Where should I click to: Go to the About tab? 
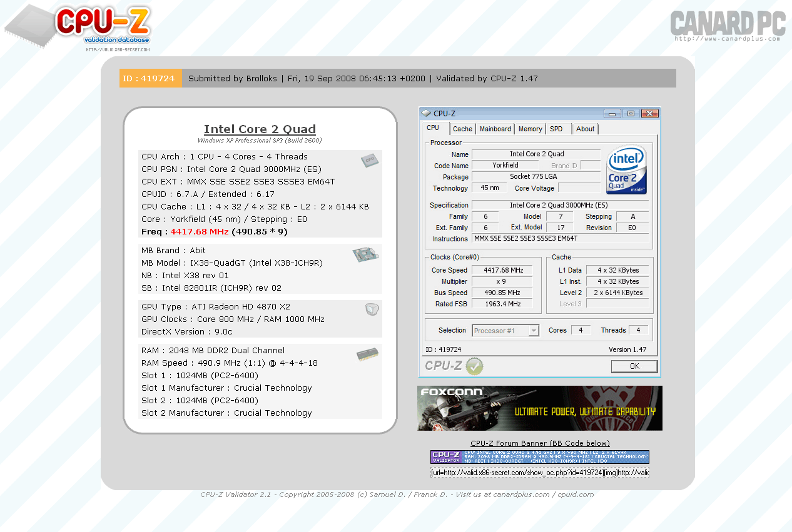586,129
